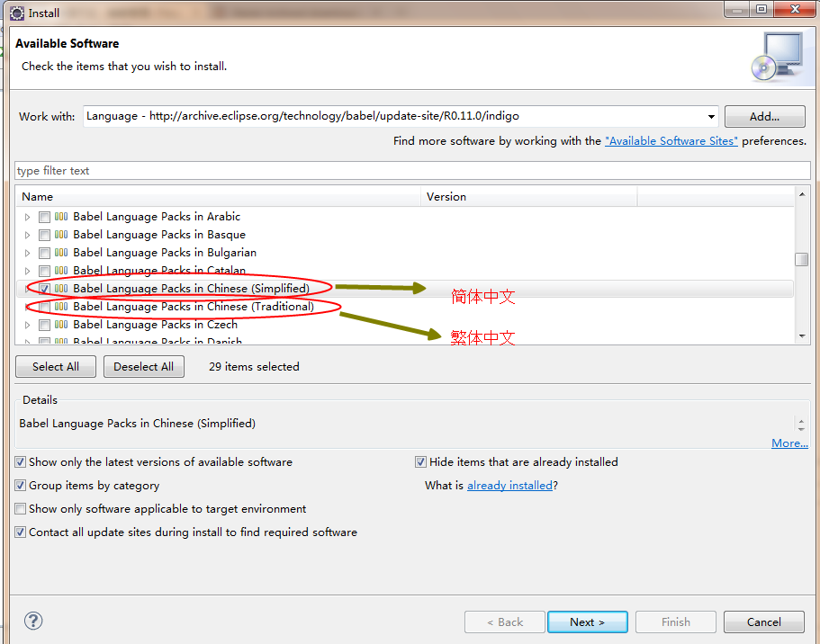
Task: Click the Chinese (Traditional) pack category icon
Action: pyautogui.click(x=61, y=307)
